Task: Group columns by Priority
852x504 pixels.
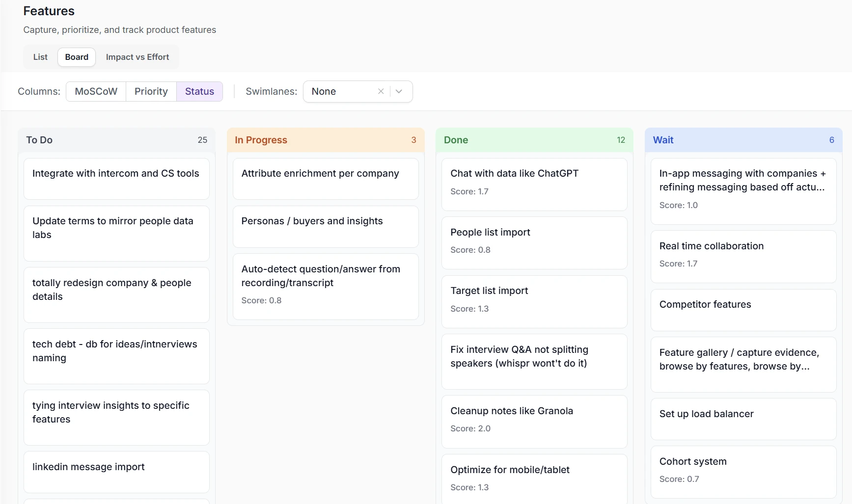Action: pyautogui.click(x=151, y=91)
